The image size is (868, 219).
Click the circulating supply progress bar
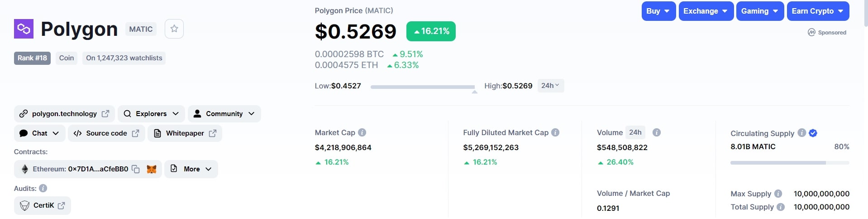tap(790, 162)
